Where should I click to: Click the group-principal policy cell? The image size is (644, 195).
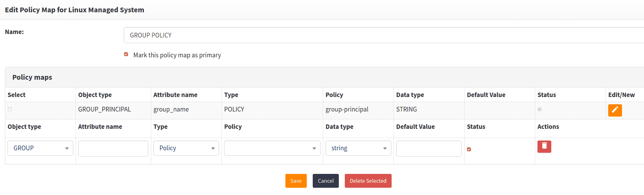click(x=347, y=109)
